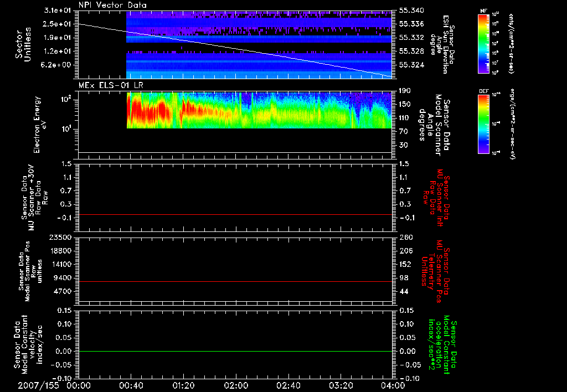567x392 pixels.
Task: Click the '1.9e+01' sector axis tick label
Action: point(58,38)
